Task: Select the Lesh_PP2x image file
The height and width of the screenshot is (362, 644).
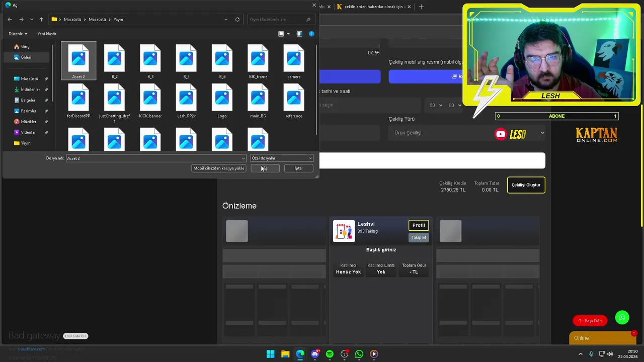Action: pyautogui.click(x=186, y=101)
